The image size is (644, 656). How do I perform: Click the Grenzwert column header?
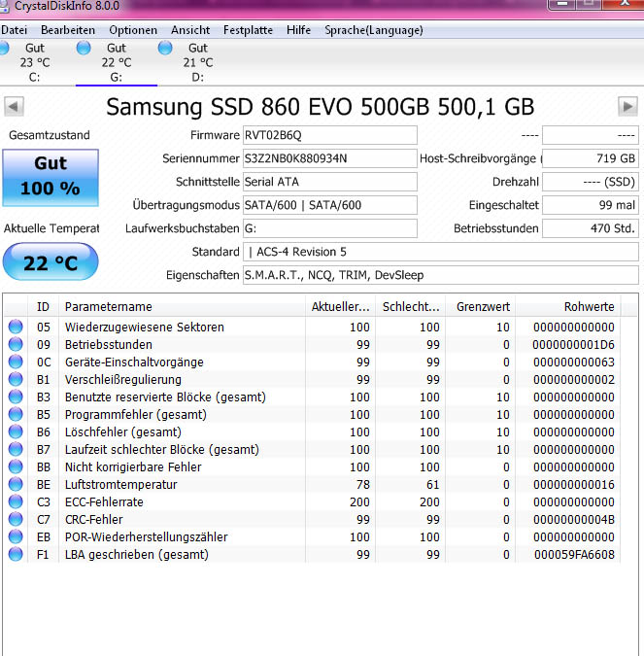click(x=481, y=307)
